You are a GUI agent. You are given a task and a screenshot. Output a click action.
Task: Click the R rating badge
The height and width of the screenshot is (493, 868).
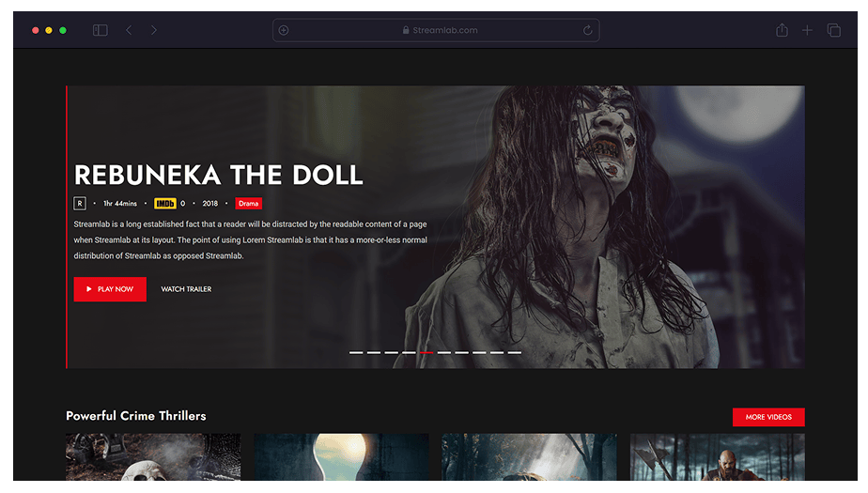pos(80,204)
